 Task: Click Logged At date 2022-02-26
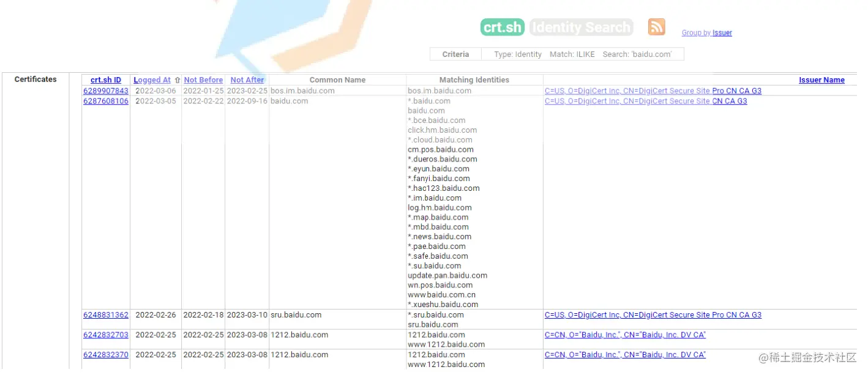coord(155,316)
